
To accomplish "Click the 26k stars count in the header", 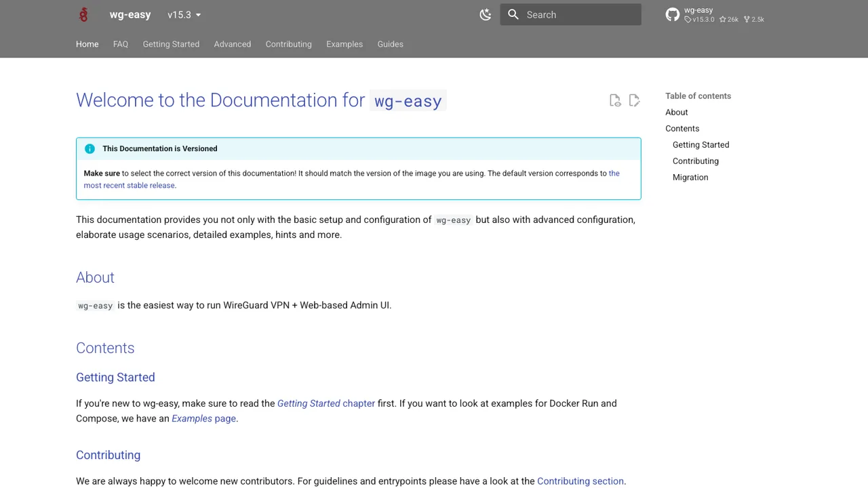I will click(x=729, y=20).
